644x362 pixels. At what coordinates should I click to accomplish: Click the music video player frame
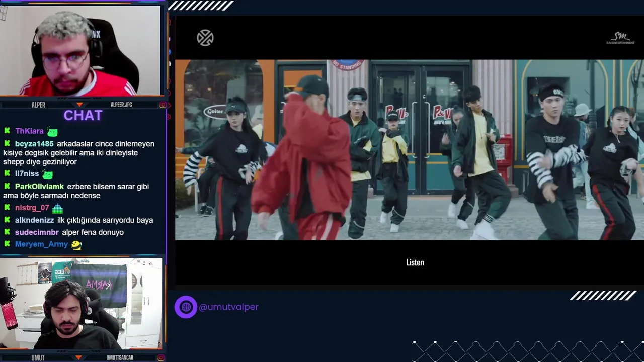pos(410,150)
